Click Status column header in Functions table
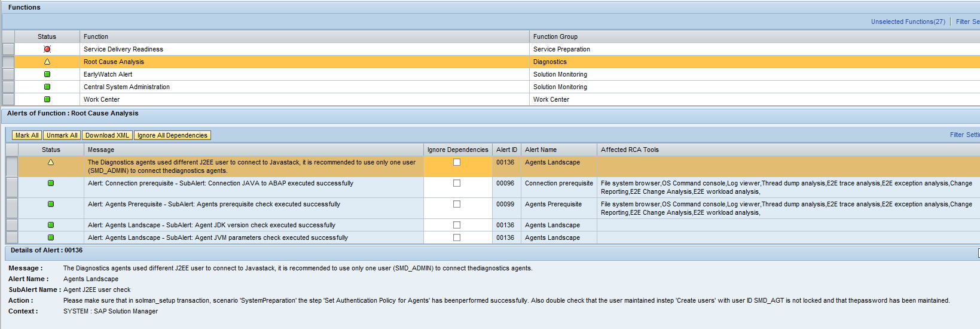This screenshot has height=329, width=980. tap(47, 36)
